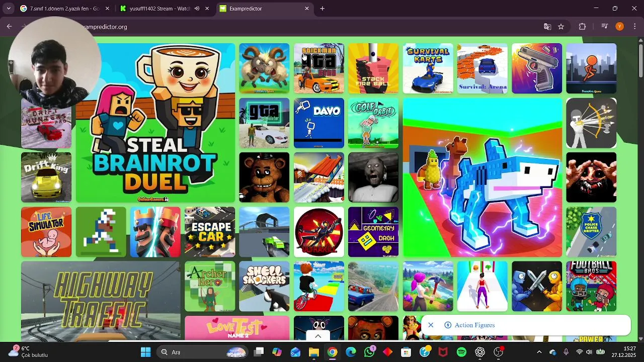644x362 pixels.
Task: Open the large blue blocky shark game
Action: [x=482, y=177]
